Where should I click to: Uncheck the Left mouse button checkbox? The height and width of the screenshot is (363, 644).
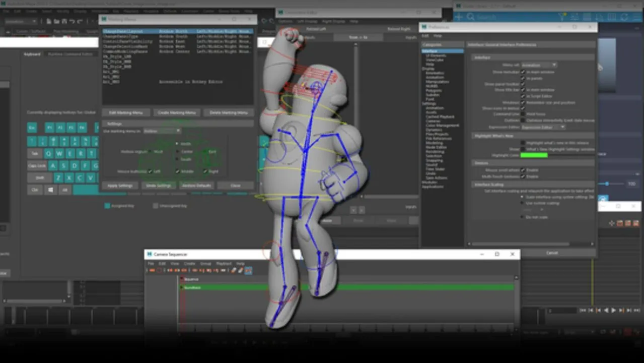point(150,171)
